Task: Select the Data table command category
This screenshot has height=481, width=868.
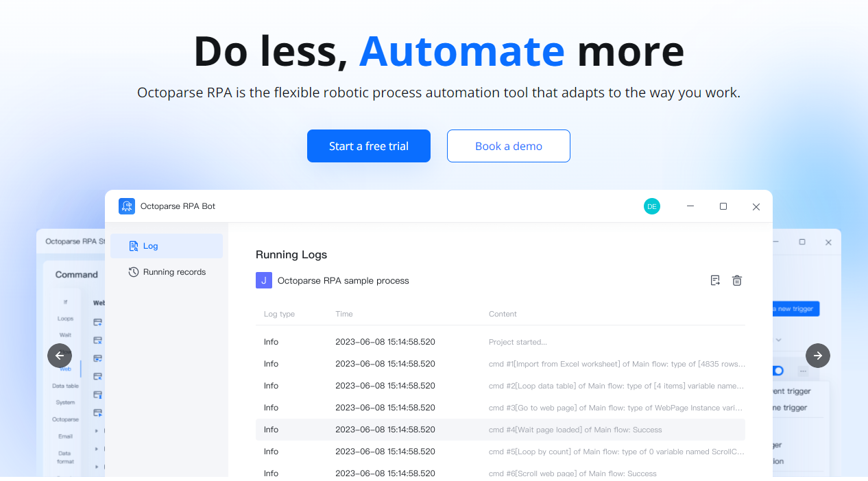Action: point(65,386)
